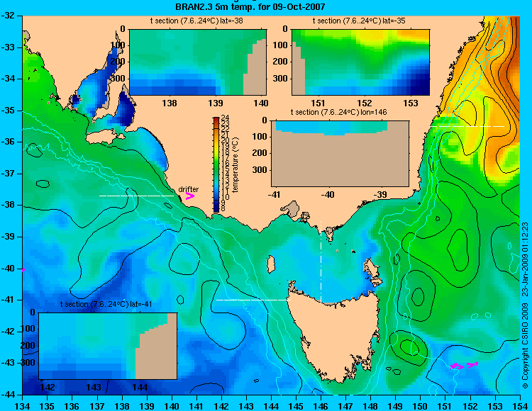The width and height of the screenshot is (532, 411).
Task: Click the "-35" latitude axis label
Action: coord(9,111)
